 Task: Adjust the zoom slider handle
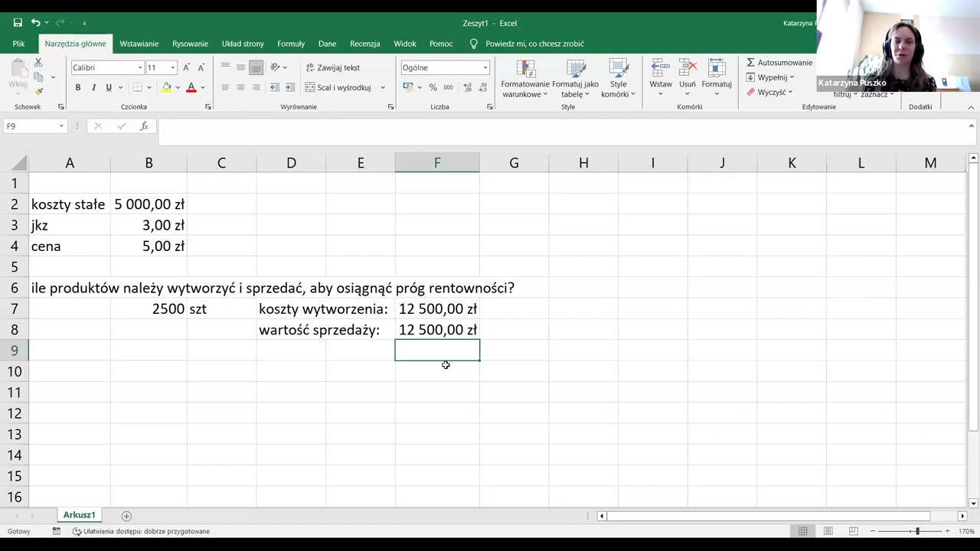[x=917, y=531]
